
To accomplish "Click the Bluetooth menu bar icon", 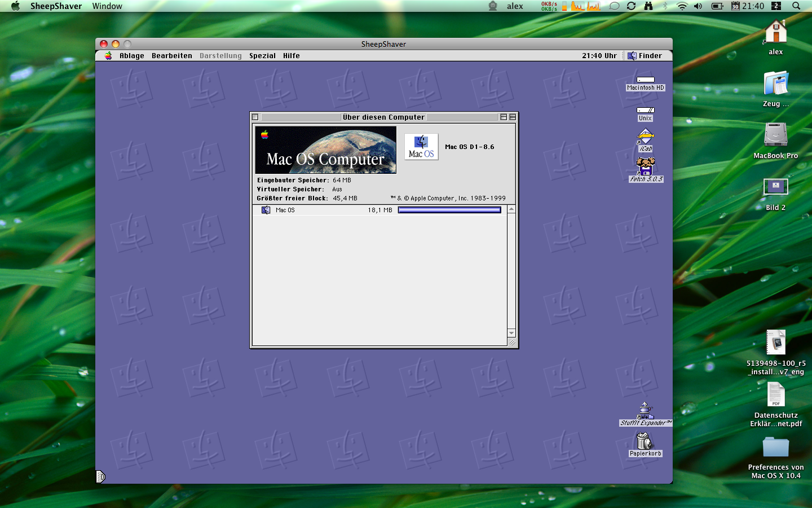I will (665, 6).
